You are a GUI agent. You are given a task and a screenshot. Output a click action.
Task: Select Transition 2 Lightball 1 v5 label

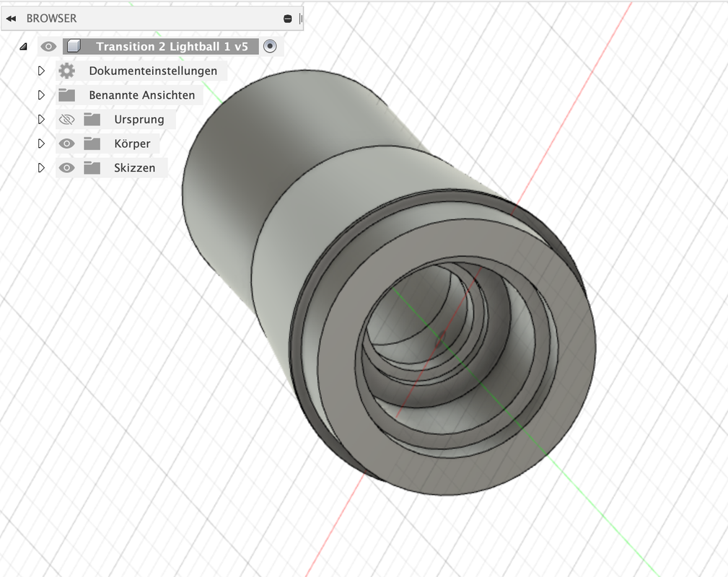tap(172, 46)
